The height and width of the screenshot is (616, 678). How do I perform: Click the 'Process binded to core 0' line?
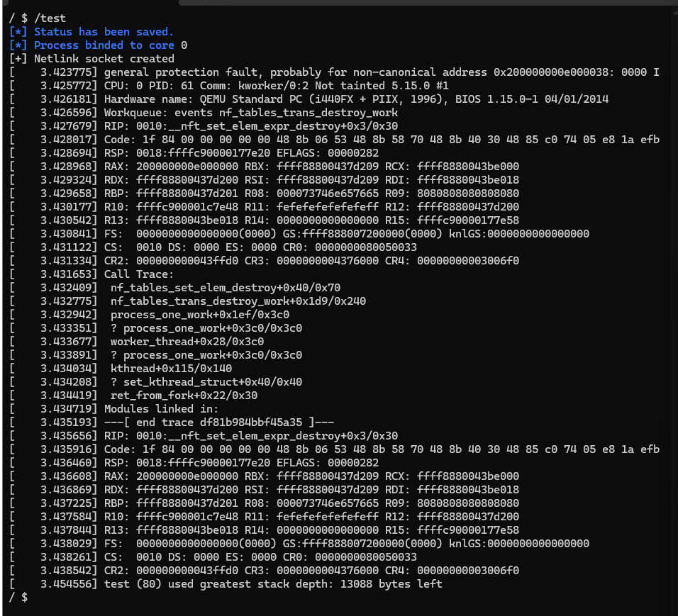coord(98,45)
